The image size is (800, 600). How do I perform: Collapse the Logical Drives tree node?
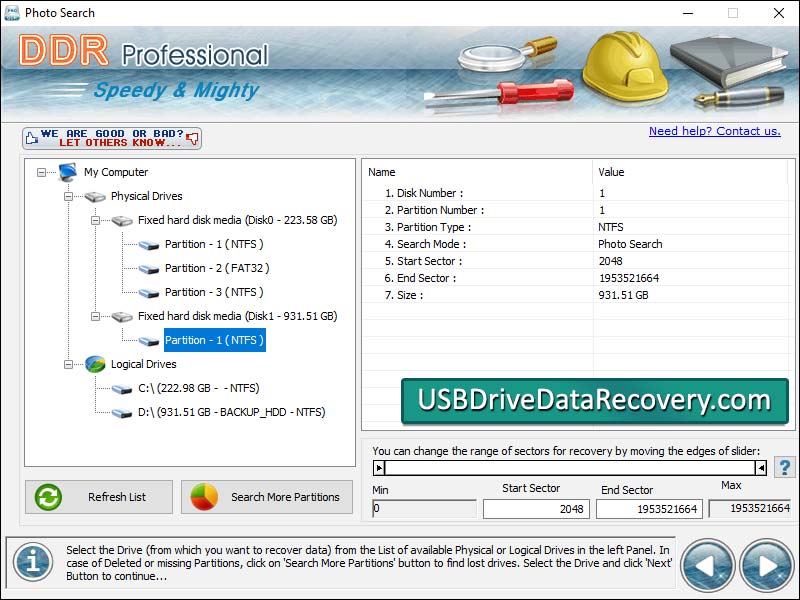(x=69, y=364)
